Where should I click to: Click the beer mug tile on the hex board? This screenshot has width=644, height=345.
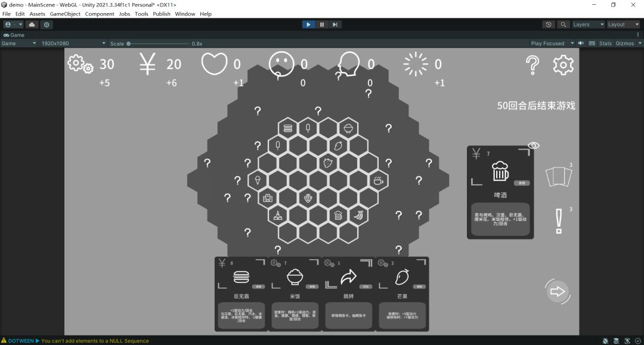[x=338, y=215]
